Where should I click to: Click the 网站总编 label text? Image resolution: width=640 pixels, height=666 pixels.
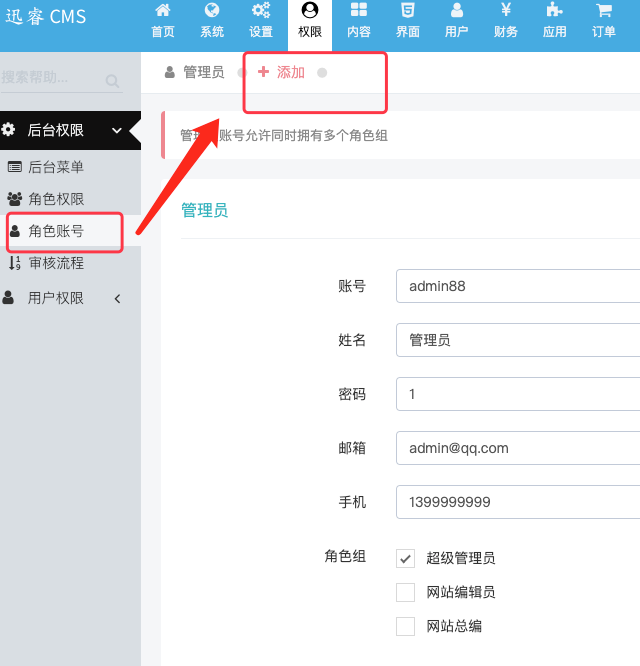click(x=454, y=626)
